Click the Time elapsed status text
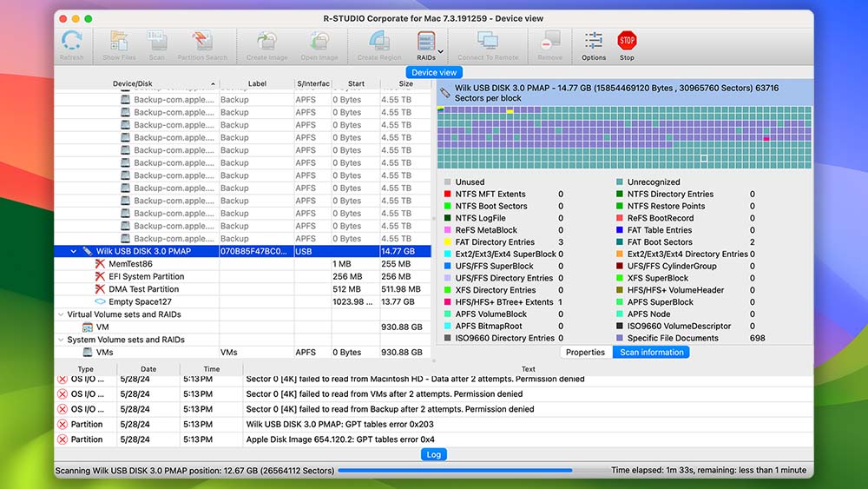 point(708,470)
